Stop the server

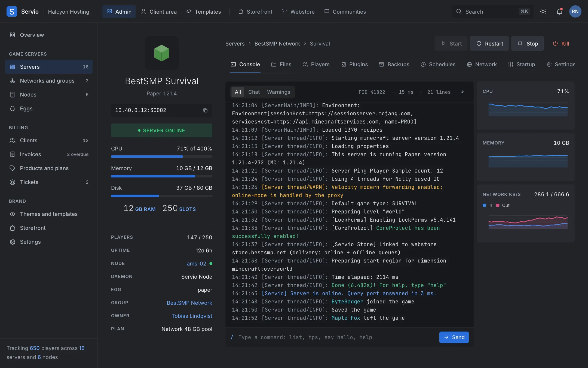coord(528,44)
